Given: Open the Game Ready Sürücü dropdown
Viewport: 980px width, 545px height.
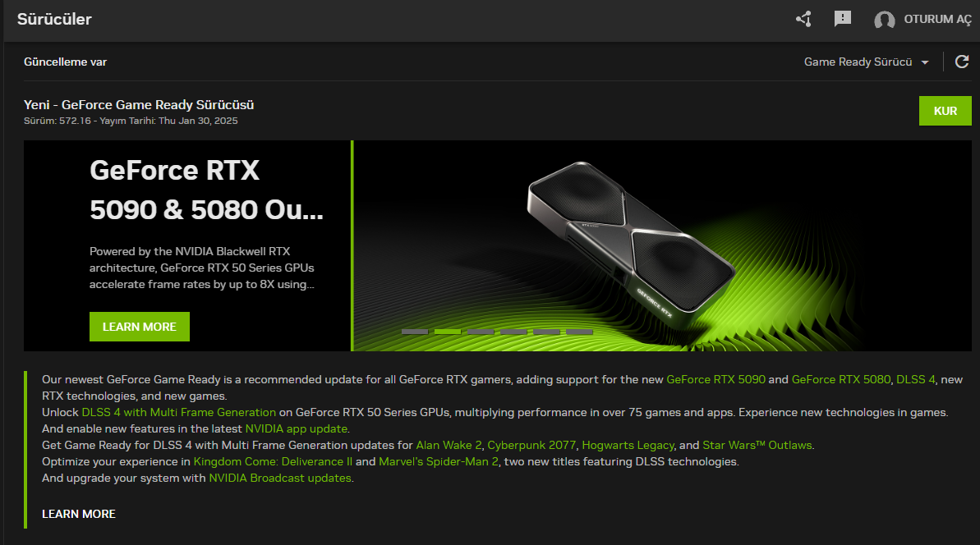Looking at the screenshot, I should 867,62.
